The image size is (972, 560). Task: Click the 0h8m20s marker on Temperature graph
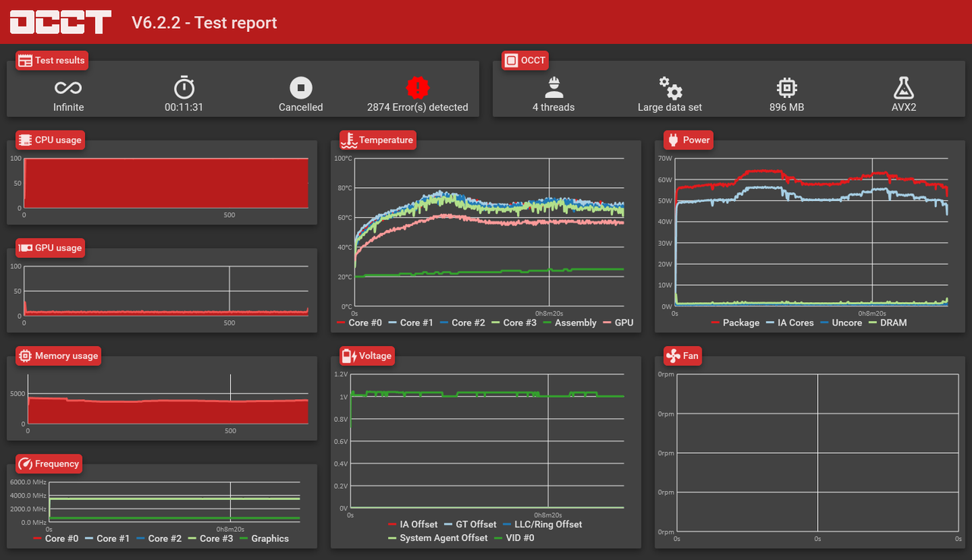tap(549, 313)
